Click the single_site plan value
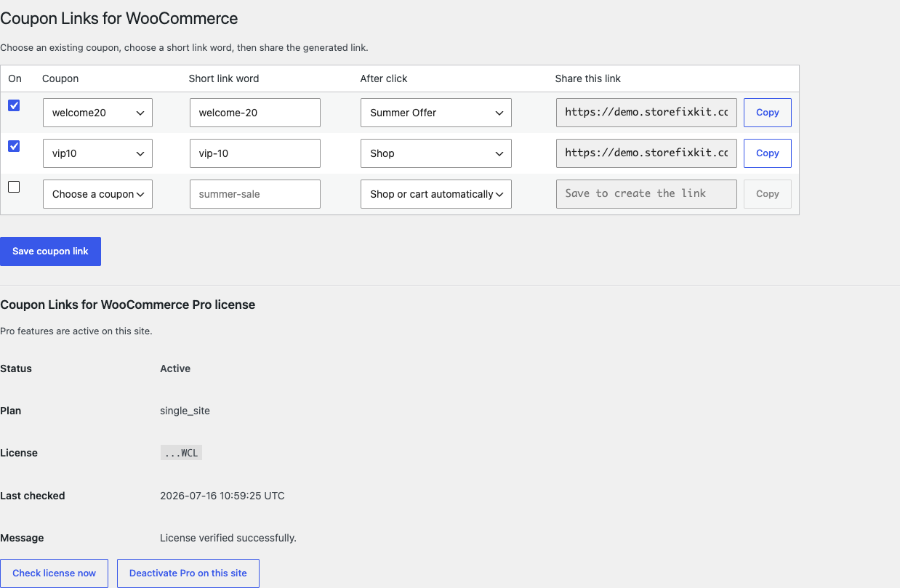The width and height of the screenshot is (900, 588). 185,411
